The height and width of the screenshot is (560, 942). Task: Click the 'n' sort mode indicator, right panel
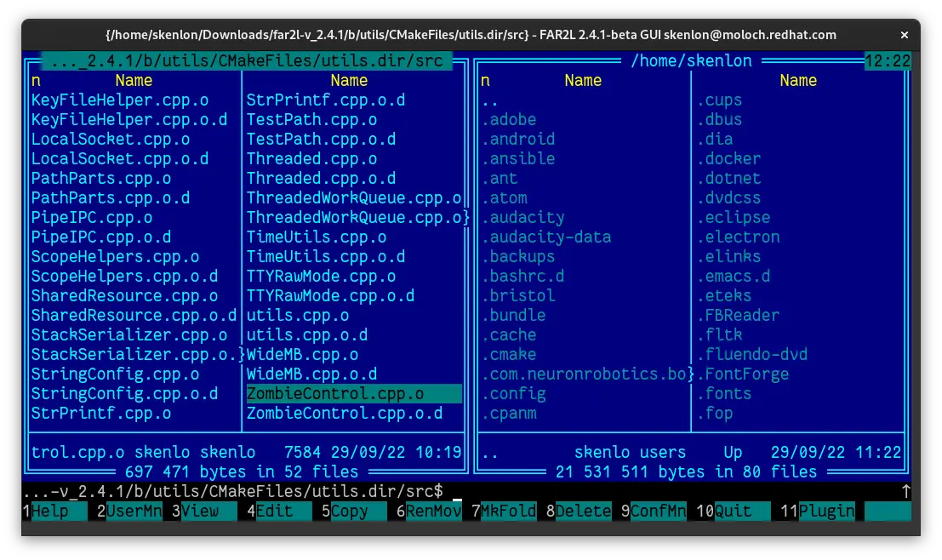pyautogui.click(x=485, y=81)
